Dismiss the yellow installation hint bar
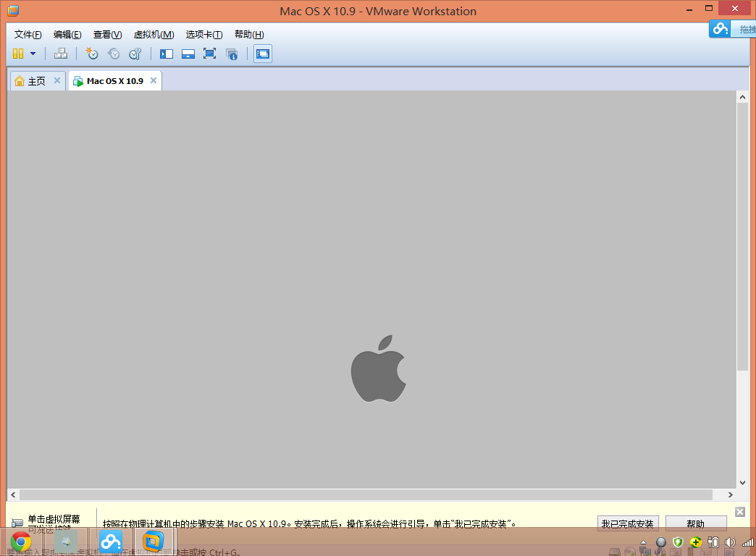 (x=740, y=512)
